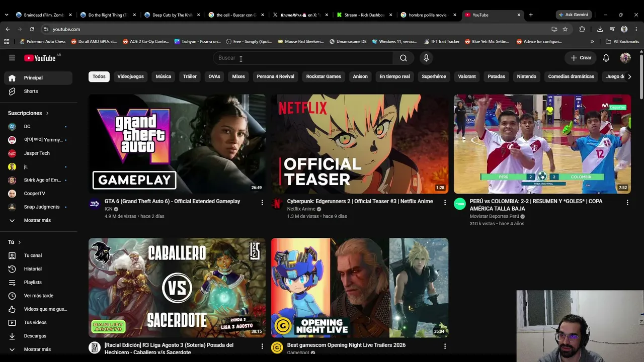
Task: Select the Todos filter chip
Action: (99, 76)
